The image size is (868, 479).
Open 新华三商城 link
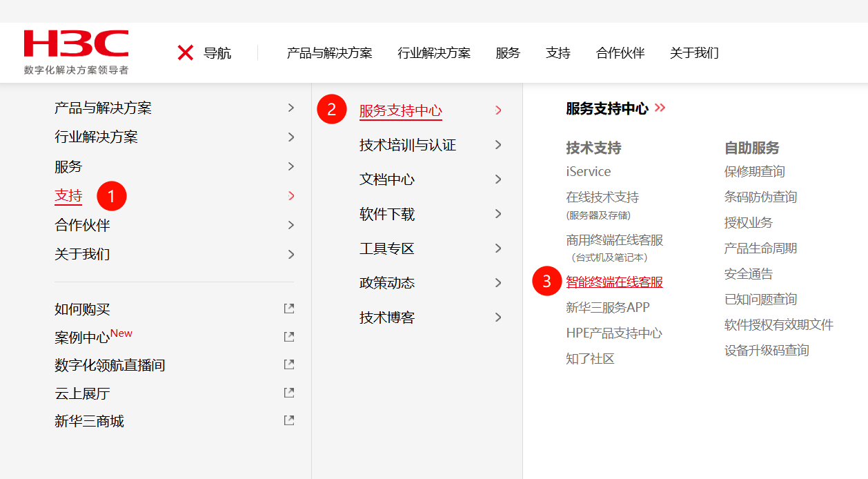89,421
